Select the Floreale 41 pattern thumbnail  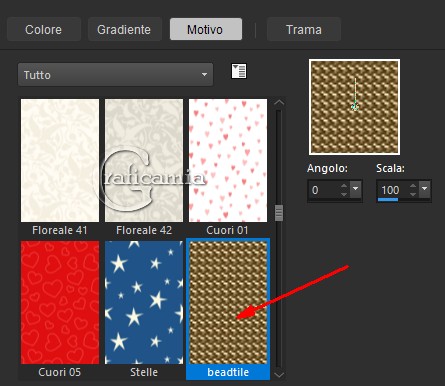coord(60,160)
